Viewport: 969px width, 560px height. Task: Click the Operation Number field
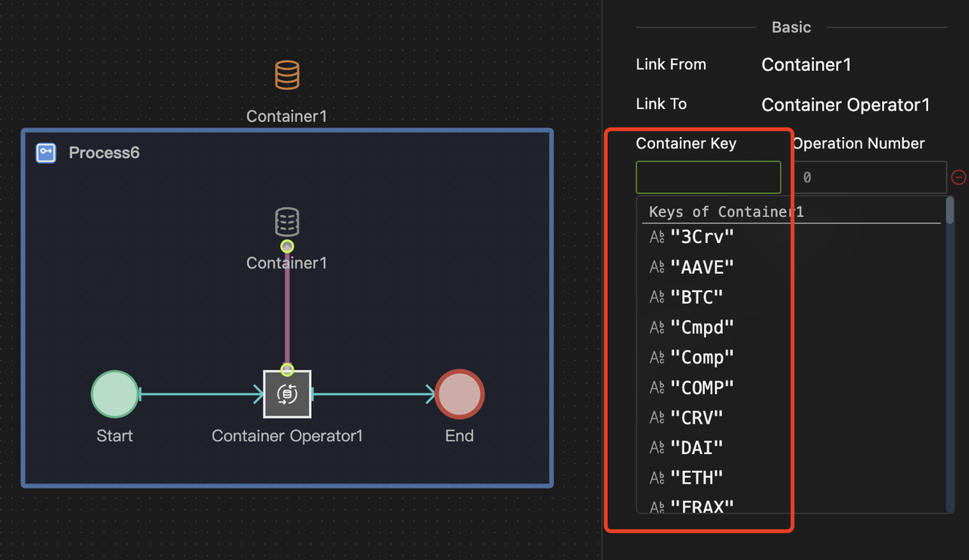coord(869,177)
